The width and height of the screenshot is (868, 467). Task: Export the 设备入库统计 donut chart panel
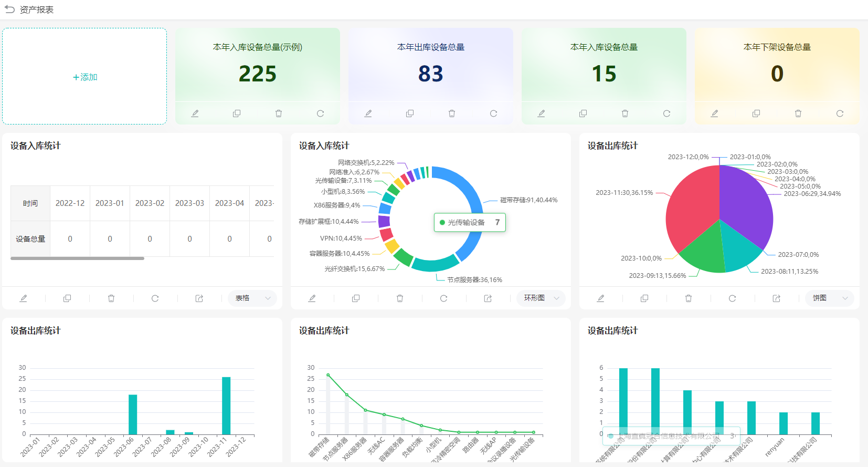click(488, 298)
